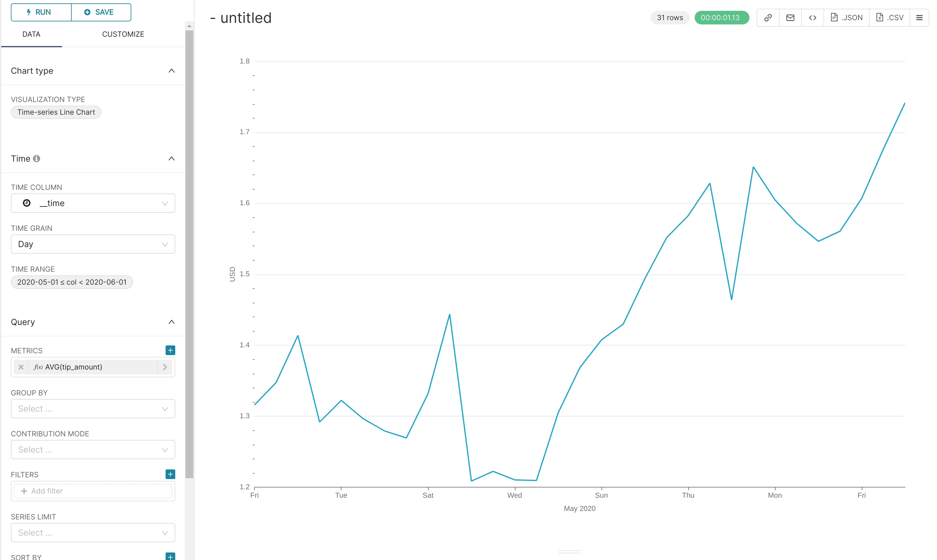Screen dimensions: 937x560
Task: Select the Data tab
Action: coord(31,34)
